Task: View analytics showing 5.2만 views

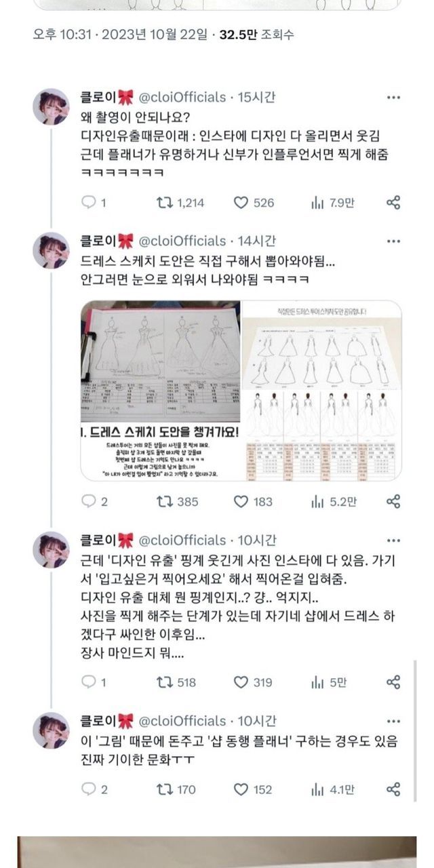Action: click(332, 502)
